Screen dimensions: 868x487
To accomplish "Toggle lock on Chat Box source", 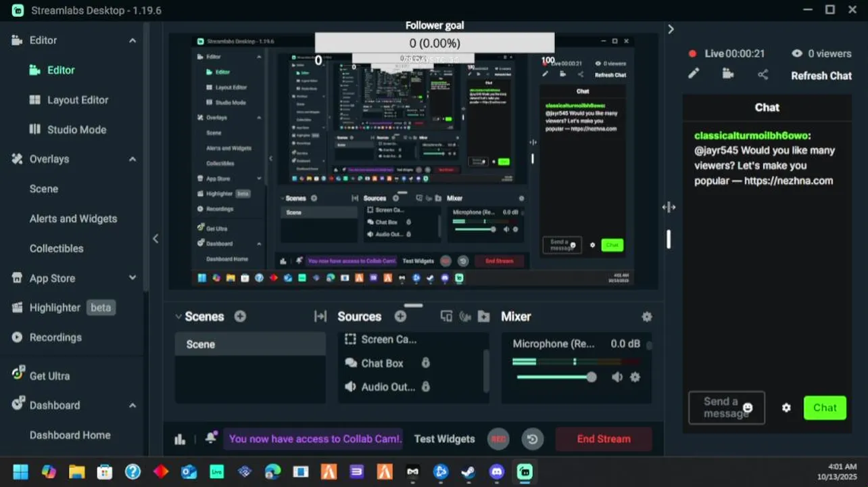I will coord(425,363).
